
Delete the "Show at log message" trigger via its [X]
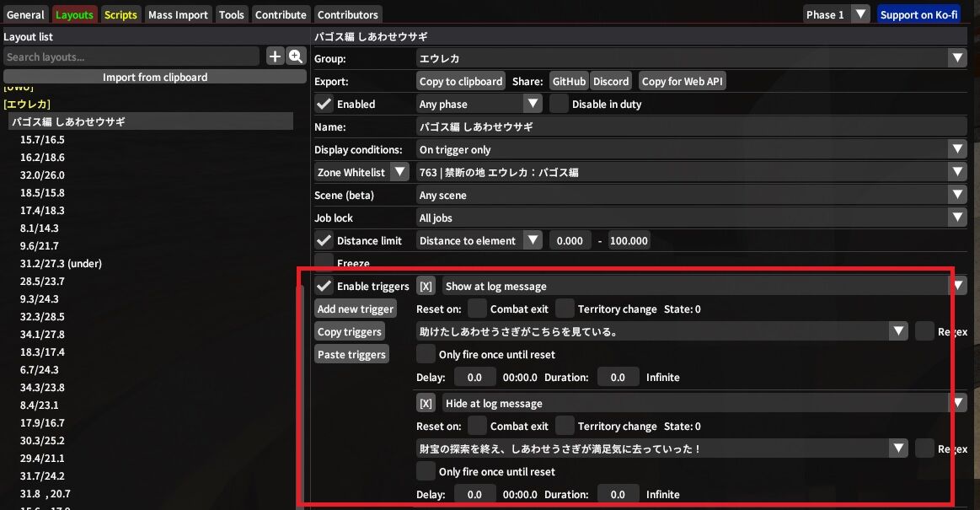click(x=426, y=286)
